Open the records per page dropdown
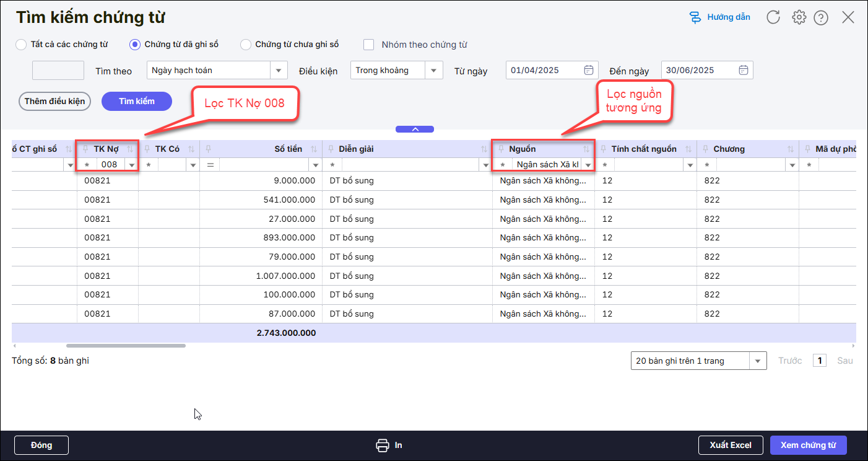Viewport: 868px width, 461px height. [x=758, y=361]
